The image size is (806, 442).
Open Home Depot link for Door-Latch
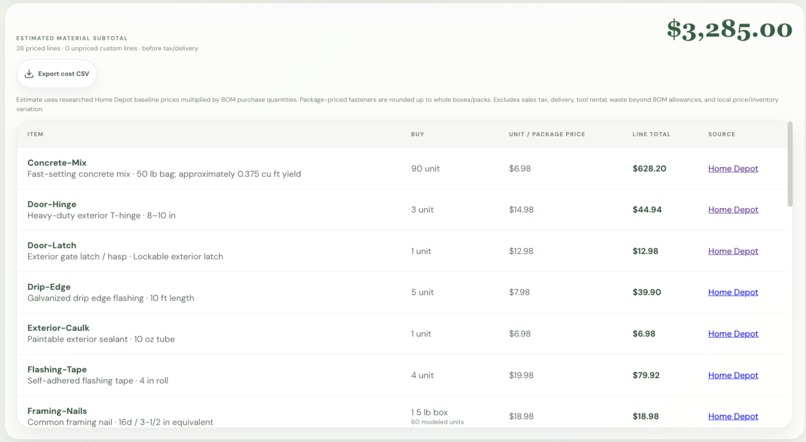[733, 251]
